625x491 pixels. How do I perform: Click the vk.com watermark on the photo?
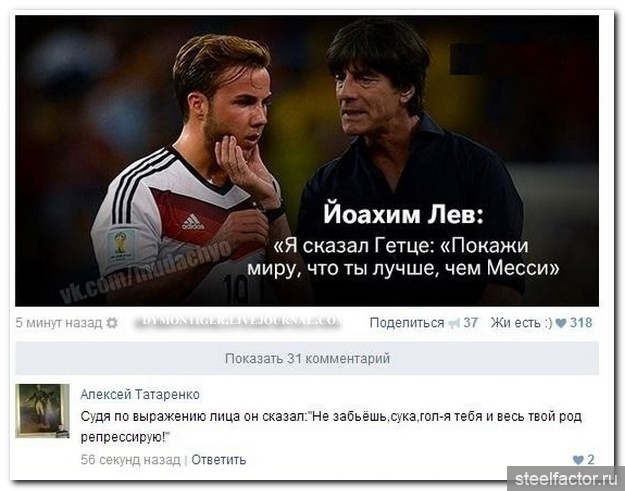(x=145, y=272)
